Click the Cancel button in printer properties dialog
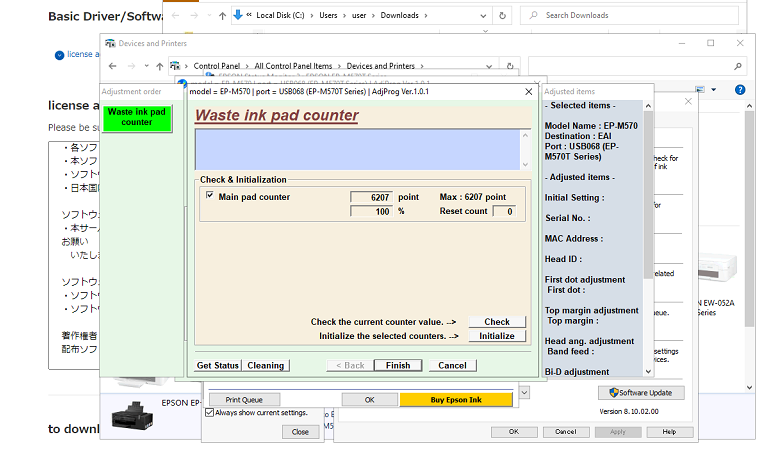The image size is (771, 449). (x=566, y=432)
